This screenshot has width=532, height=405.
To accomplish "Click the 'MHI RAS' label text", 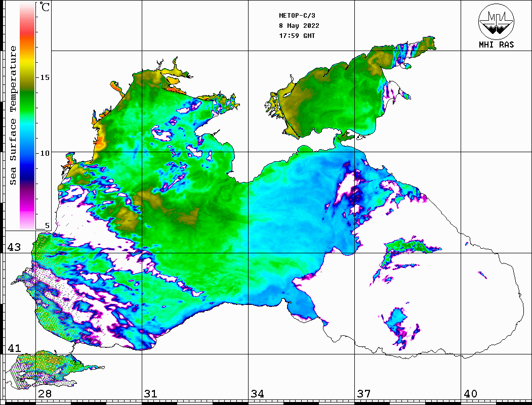I will click(497, 44).
